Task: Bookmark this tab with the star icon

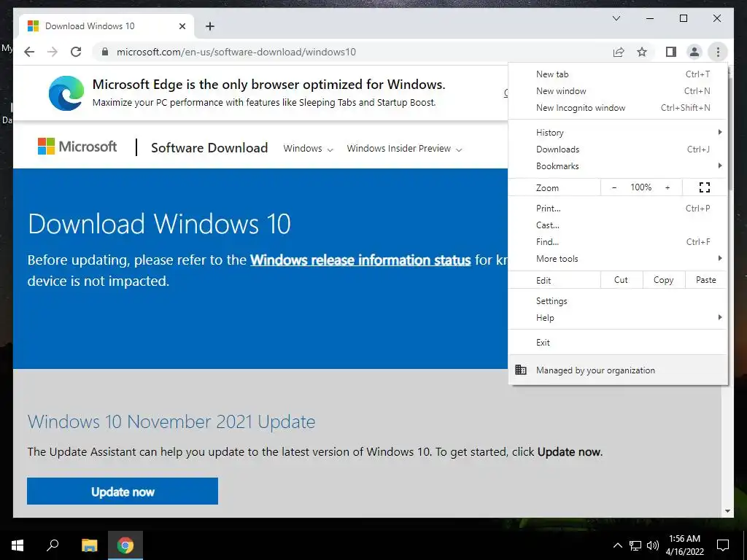Action: pyautogui.click(x=642, y=52)
